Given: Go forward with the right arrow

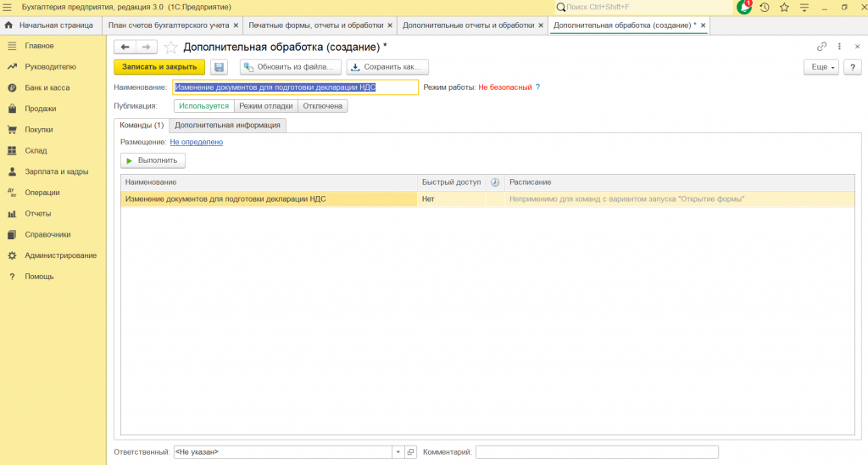Looking at the screenshot, I should pyautogui.click(x=146, y=48).
